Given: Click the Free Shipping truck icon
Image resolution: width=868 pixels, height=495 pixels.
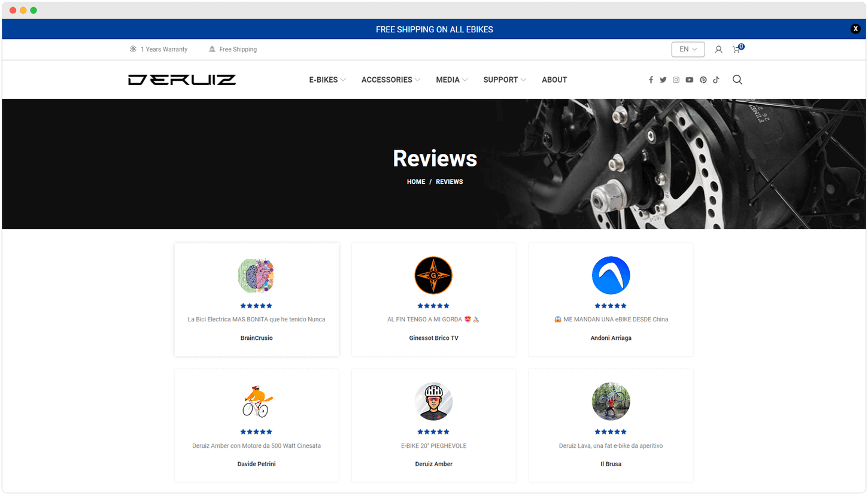Looking at the screenshot, I should (x=212, y=49).
